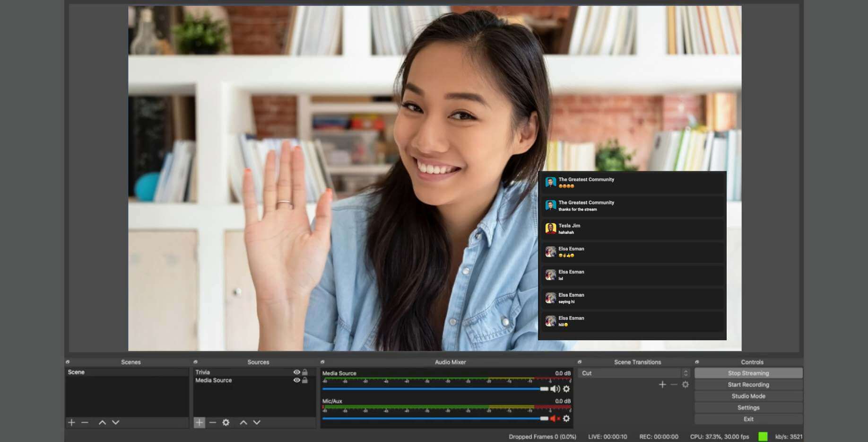Click Media Source 0.0 dB value
868x442 pixels.
(x=563, y=373)
